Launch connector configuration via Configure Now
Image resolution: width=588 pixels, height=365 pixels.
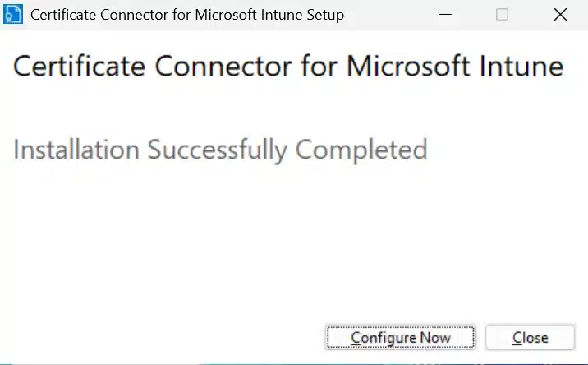pyautogui.click(x=400, y=337)
